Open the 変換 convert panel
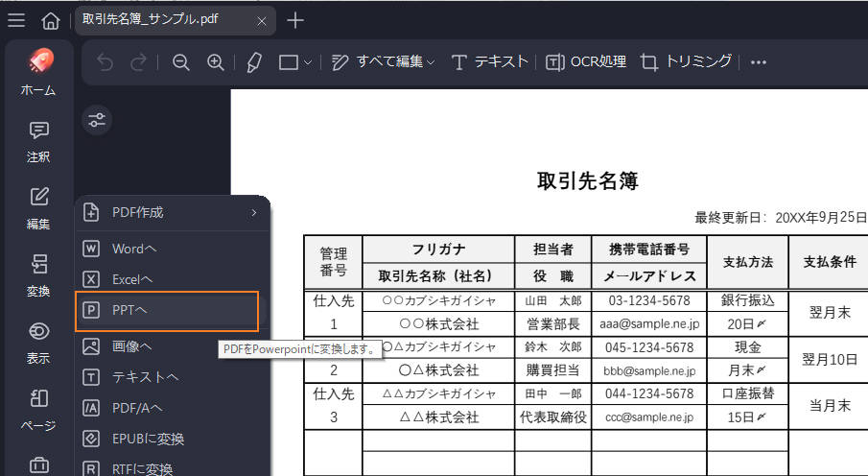 point(38,276)
